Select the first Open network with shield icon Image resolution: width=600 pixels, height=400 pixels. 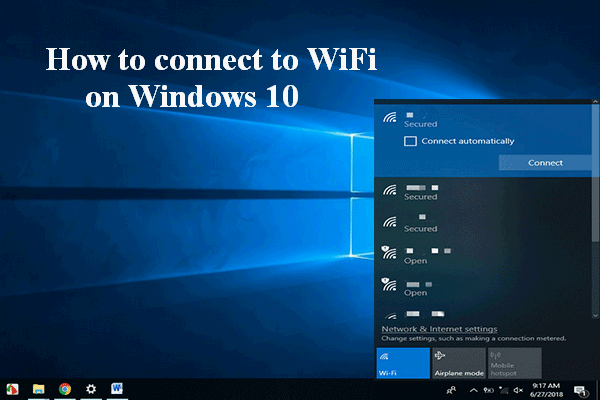[483, 256]
